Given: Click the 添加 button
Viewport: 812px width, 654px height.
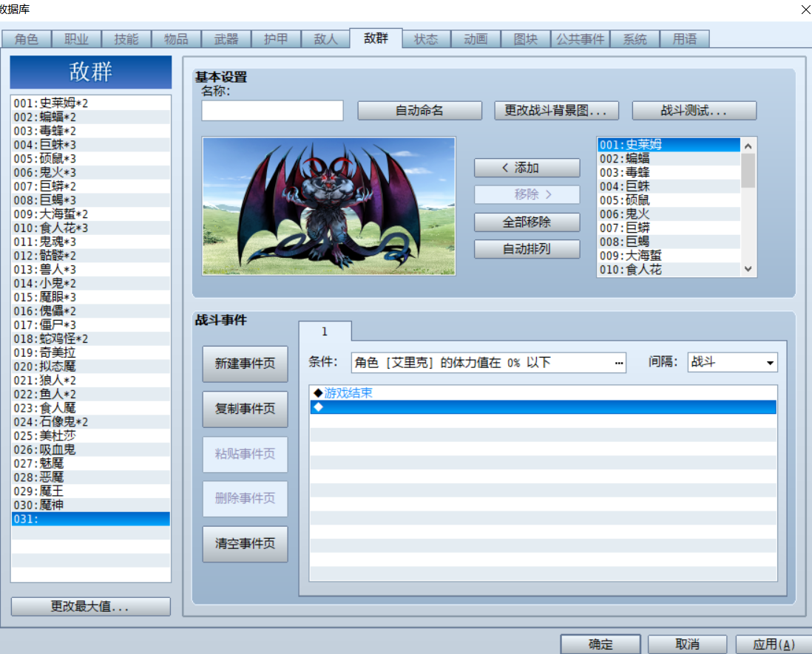Looking at the screenshot, I should pyautogui.click(x=527, y=168).
